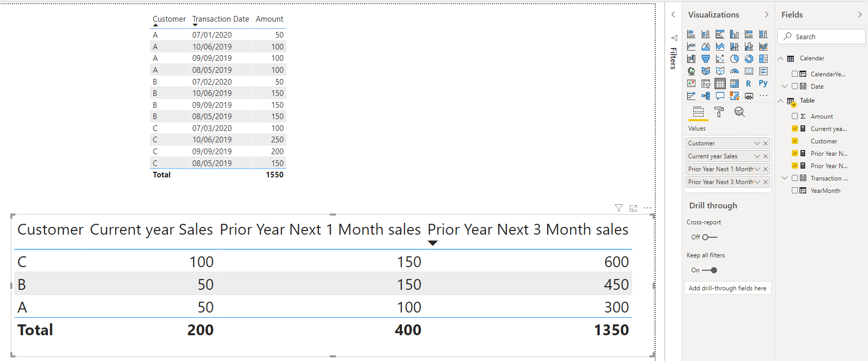Image resolution: width=868 pixels, height=361 pixels.
Task: Click the filter icon above the table visual
Action: tap(619, 208)
